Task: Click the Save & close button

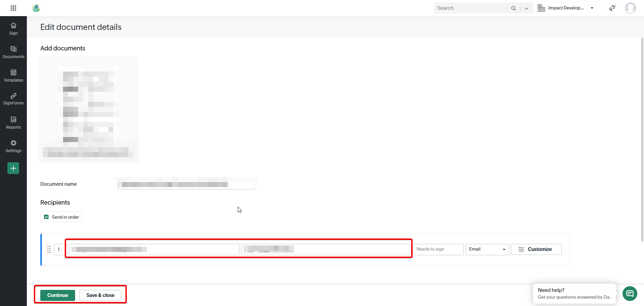Action: [x=100, y=295]
